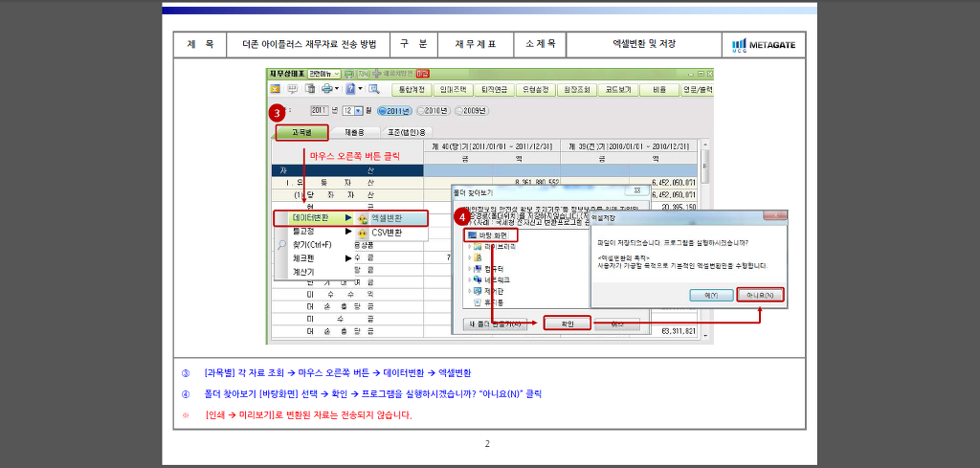Click the icon beside CSV변환
This screenshot has height=468, width=980.
pyautogui.click(x=363, y=234)
